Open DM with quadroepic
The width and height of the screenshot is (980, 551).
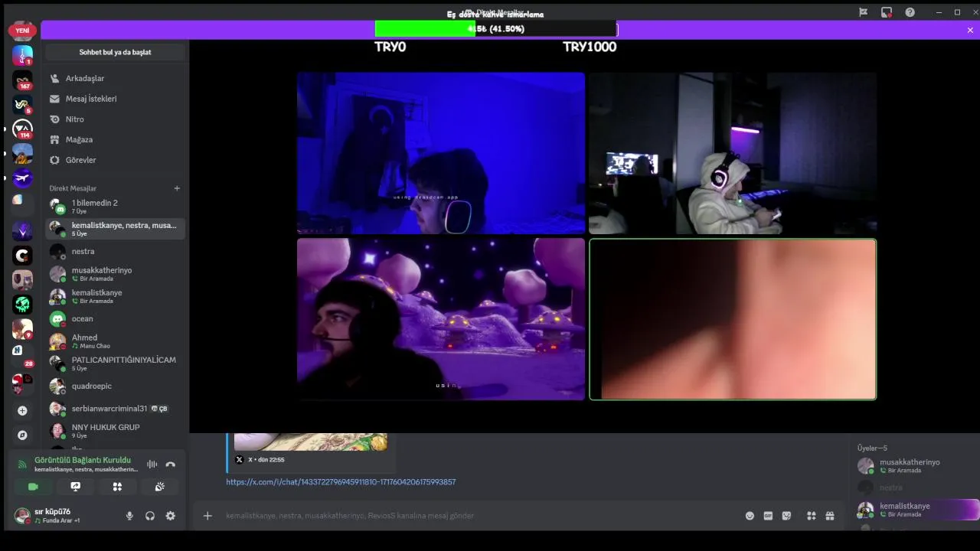(115, 386)
